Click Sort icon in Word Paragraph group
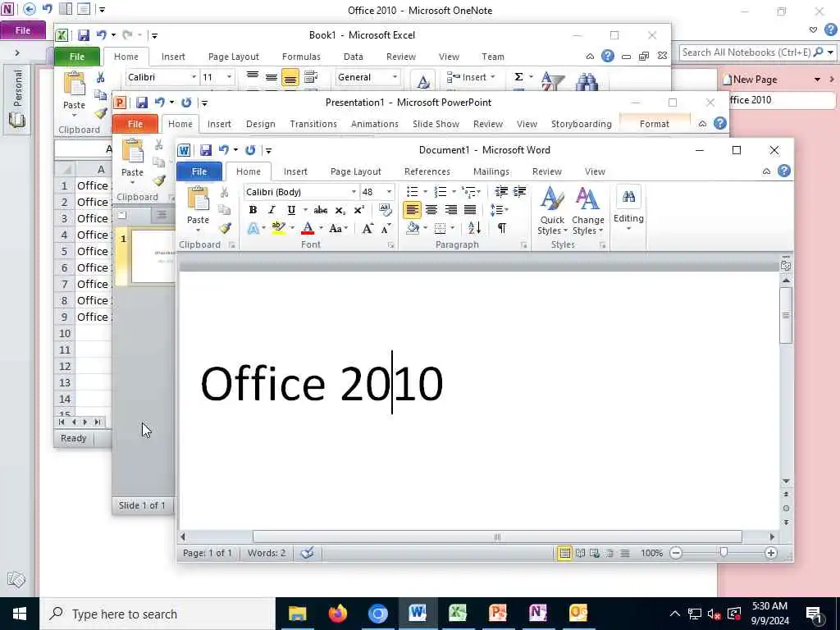Viewport: 840px width, 630px height. 475,228
